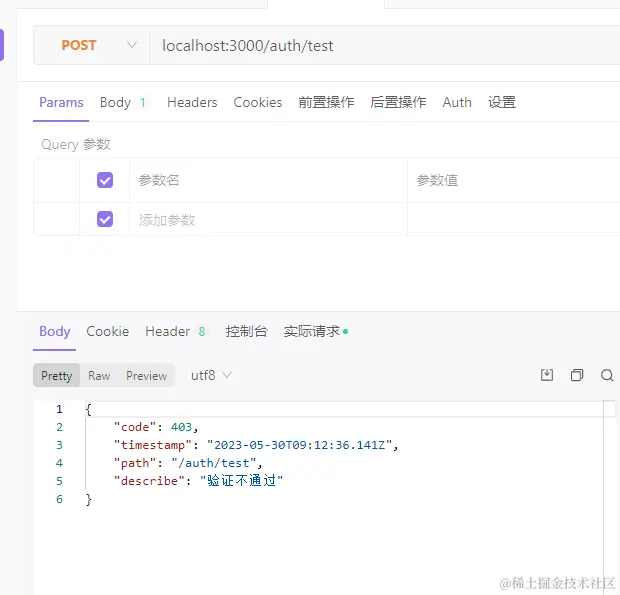Viewport: 620px width, 595px height.
Task: Select the response Body tab
Action: pos(55,331)
